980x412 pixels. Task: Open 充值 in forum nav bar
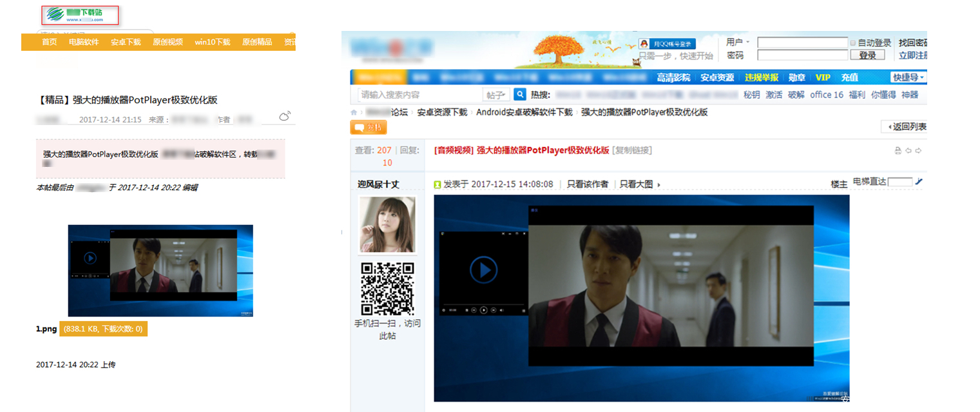849,77
